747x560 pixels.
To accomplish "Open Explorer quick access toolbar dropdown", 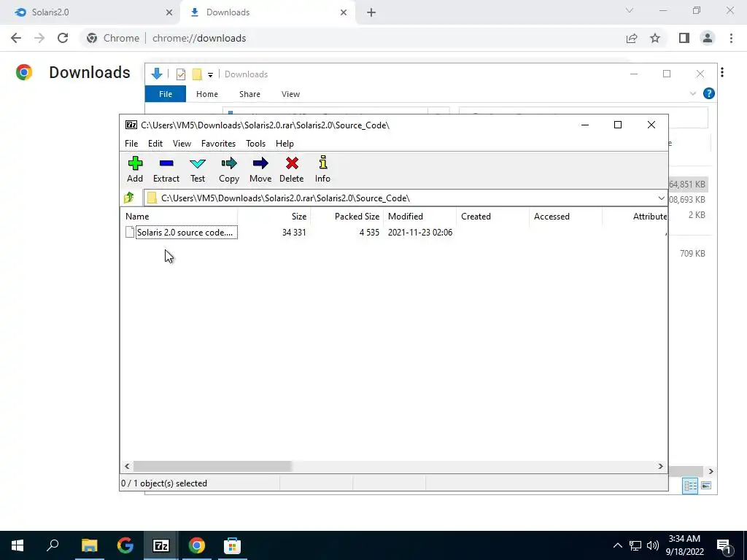I will (x=210, y=75).
